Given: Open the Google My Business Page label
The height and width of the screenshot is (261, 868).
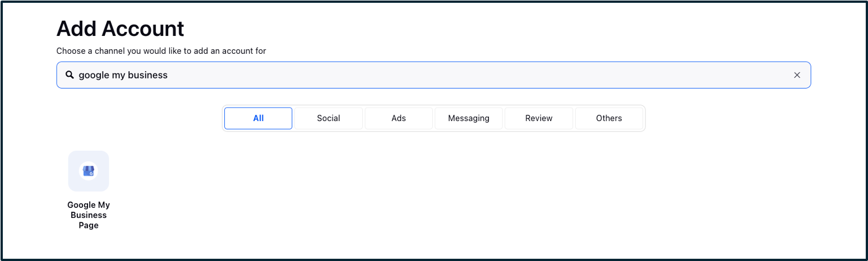Looking at the screenshot, I should [x=89, y=215].
